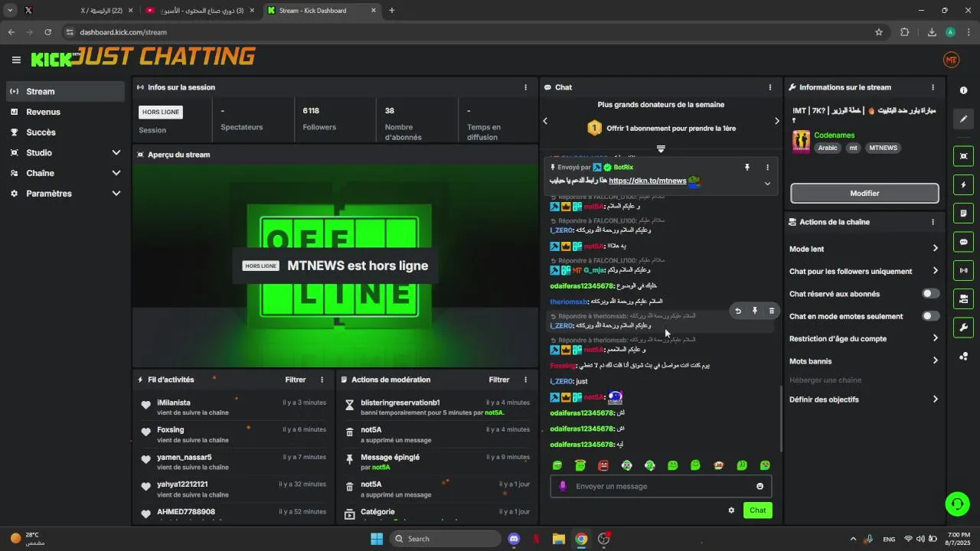Image resolution: width=980 pixels, height=551 pixels.
Task: Switch to the YouTube browser tab
Action: tap(201, 11)
